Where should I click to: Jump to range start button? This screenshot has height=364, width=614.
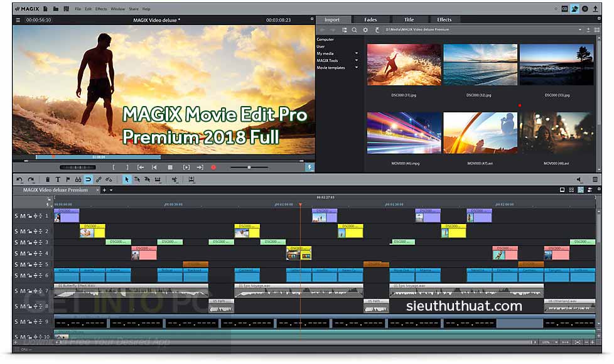(141, 168)
